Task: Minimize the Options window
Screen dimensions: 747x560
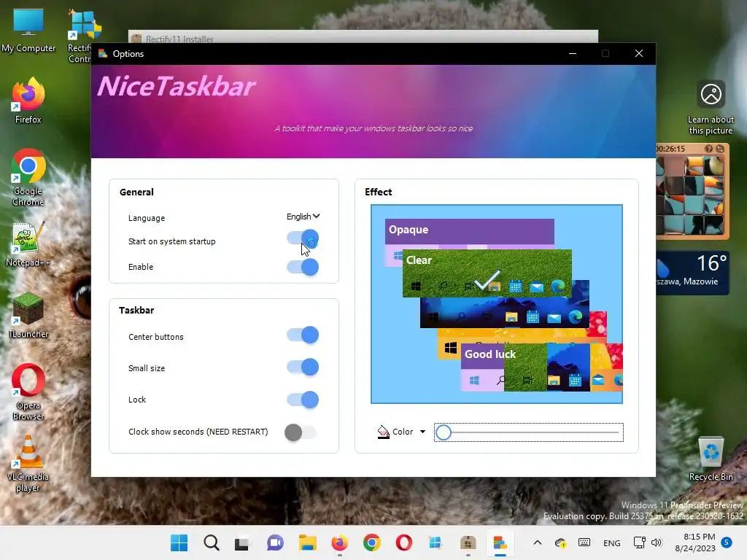Action: pos(573,54)
